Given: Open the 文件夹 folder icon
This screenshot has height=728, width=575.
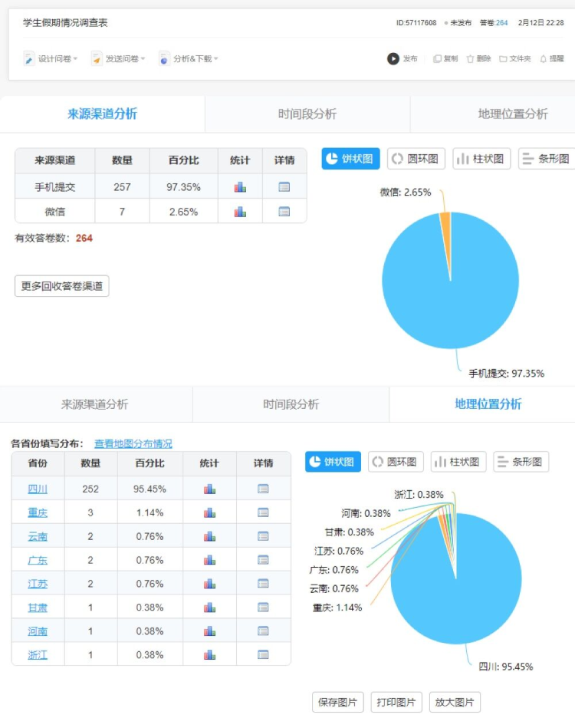Looking at the screenshot, I should coord(503,58).
